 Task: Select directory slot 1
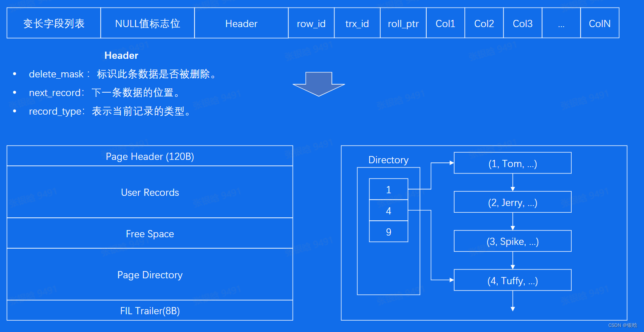(x=389, y=189)
